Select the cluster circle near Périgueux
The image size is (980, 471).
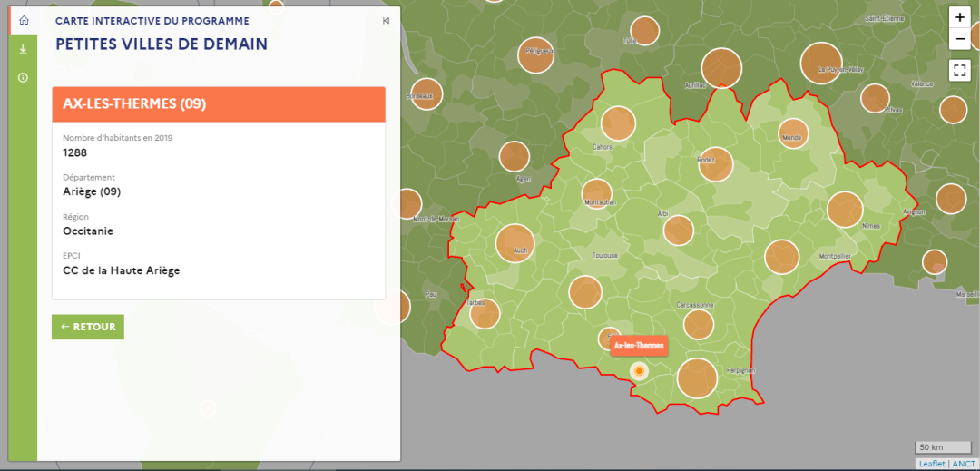[535, 55]
